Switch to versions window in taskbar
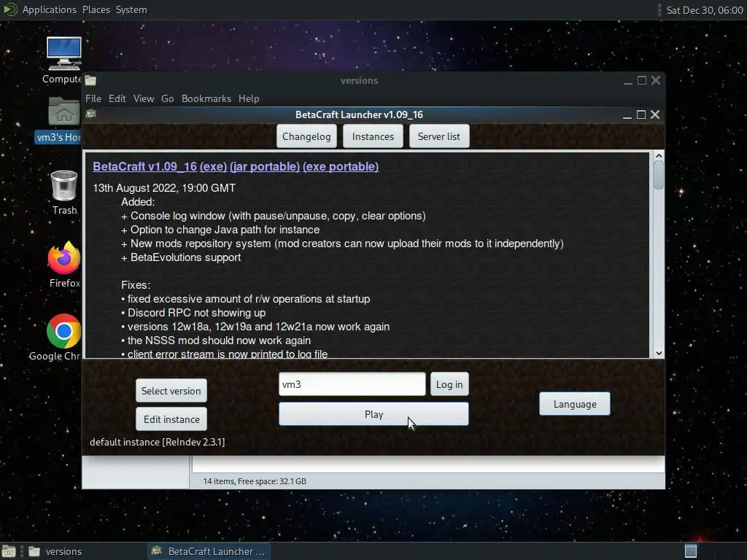Viewport: 747px width, 560px height. point(55,551)
